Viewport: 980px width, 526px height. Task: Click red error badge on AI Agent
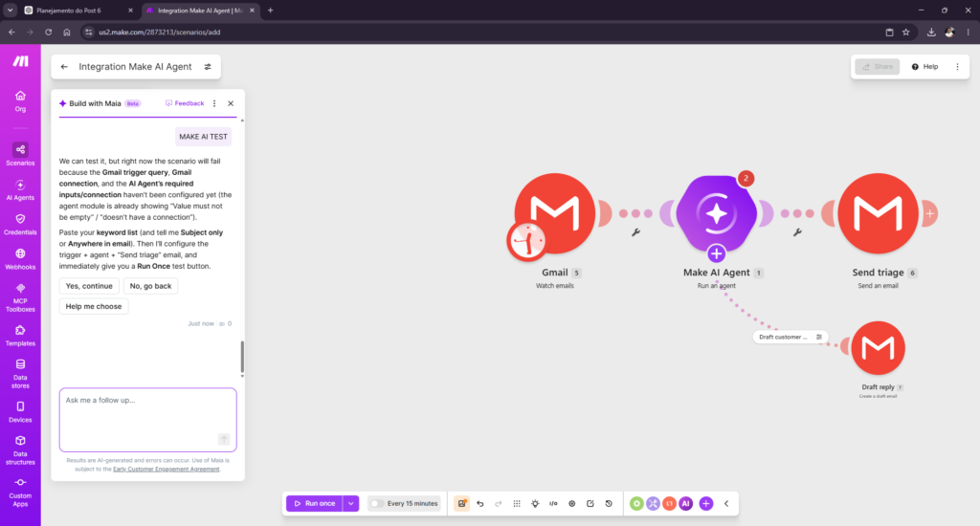tap(746, 179)
